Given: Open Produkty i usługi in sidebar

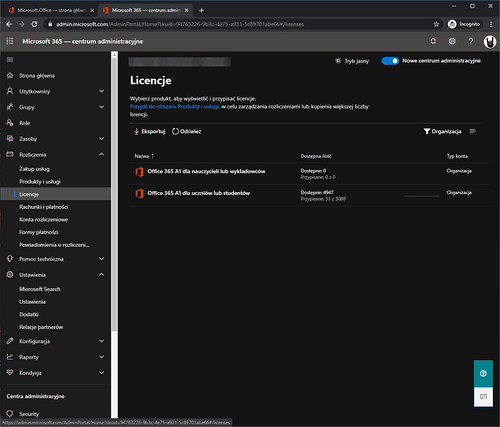Looking at the screenshot, I should [40, 182].
